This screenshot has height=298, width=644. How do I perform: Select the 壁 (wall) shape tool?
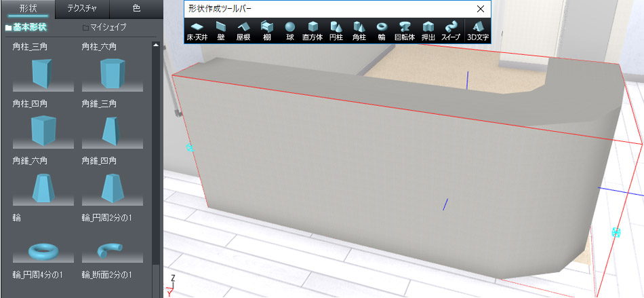221,31
